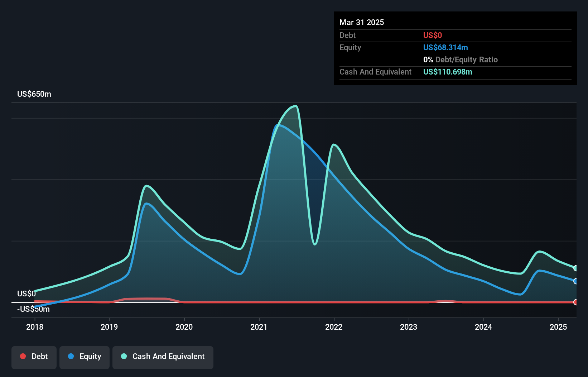Click the -US$50m y-axis label
Viewport: 588px width, 377px height.
pos(33,309)
